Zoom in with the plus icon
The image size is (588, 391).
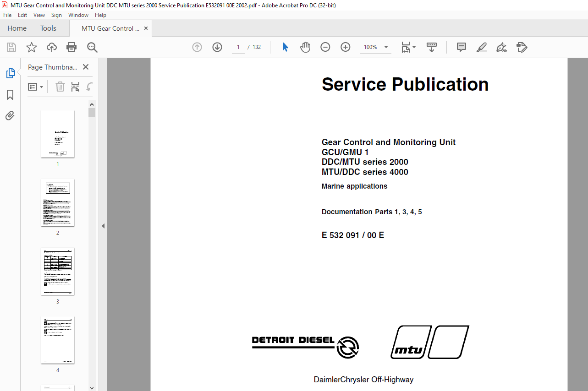tap(346, 47)
